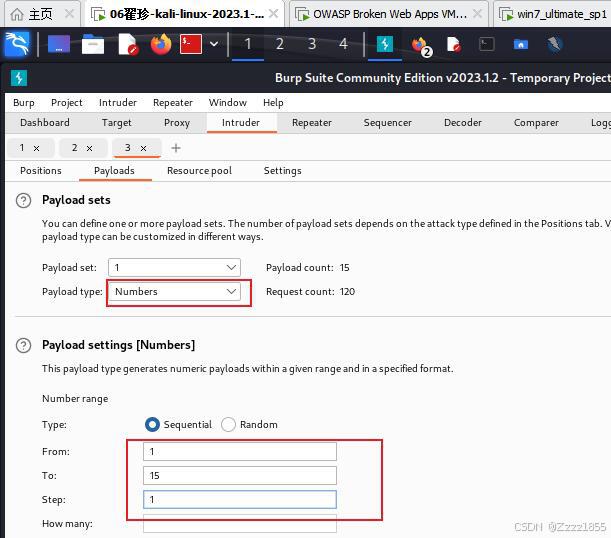
Task: Launch Firefox from the Kali panel
Action: point(161,44)
